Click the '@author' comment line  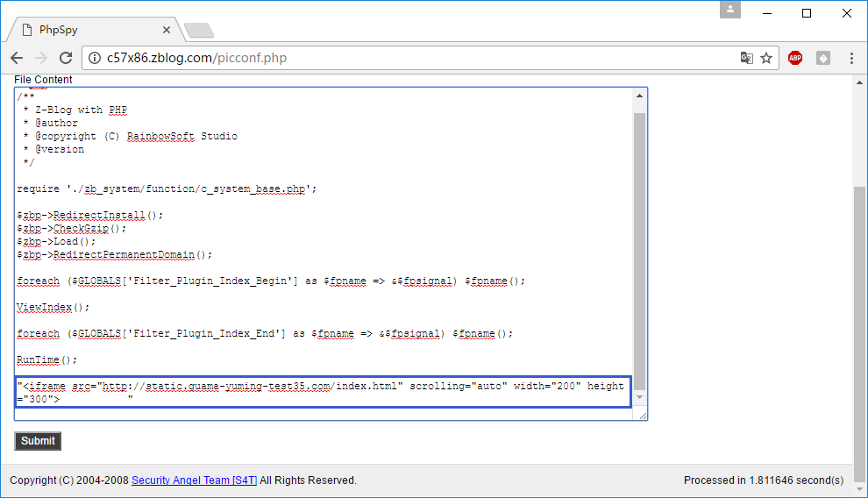(51, 123)
